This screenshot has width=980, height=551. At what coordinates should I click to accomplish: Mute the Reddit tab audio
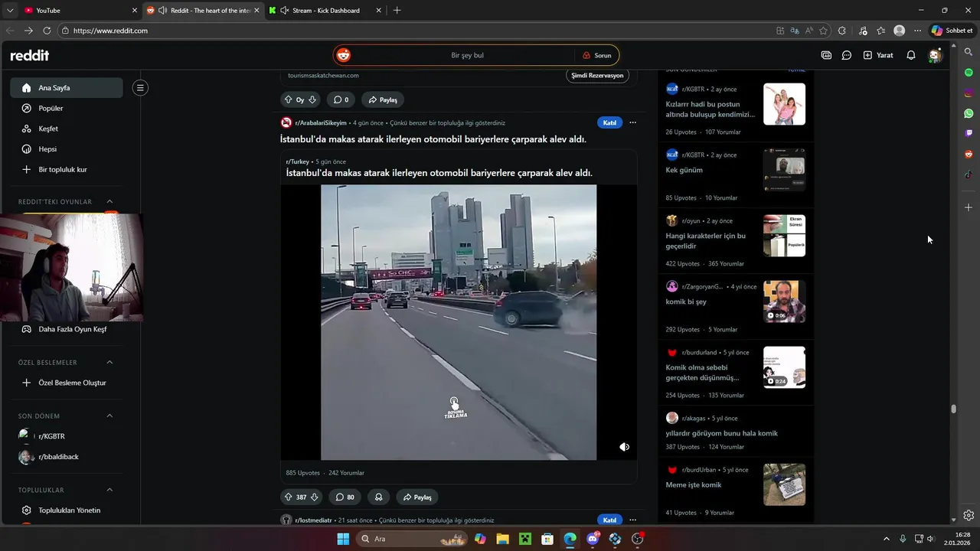coord(163,11)
